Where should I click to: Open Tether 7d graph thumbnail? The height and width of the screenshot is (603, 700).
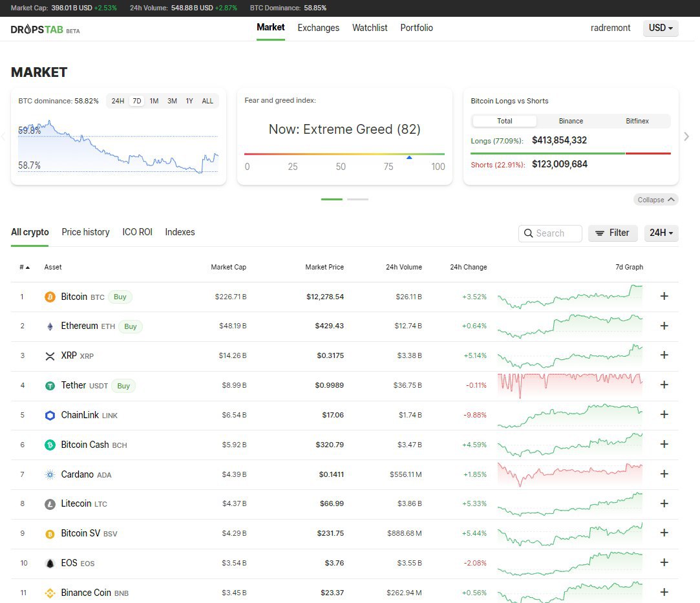pyautogui.click(x=570, y=386)
